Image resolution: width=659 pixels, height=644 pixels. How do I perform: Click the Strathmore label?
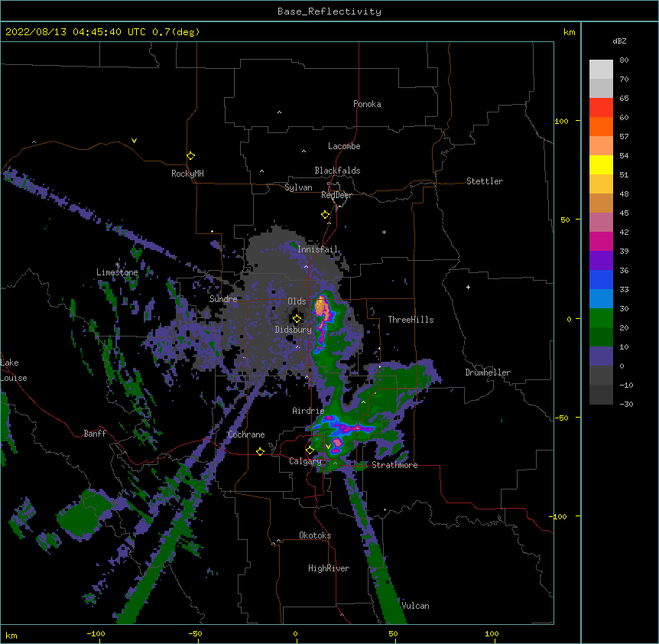(x=394, y=465)
